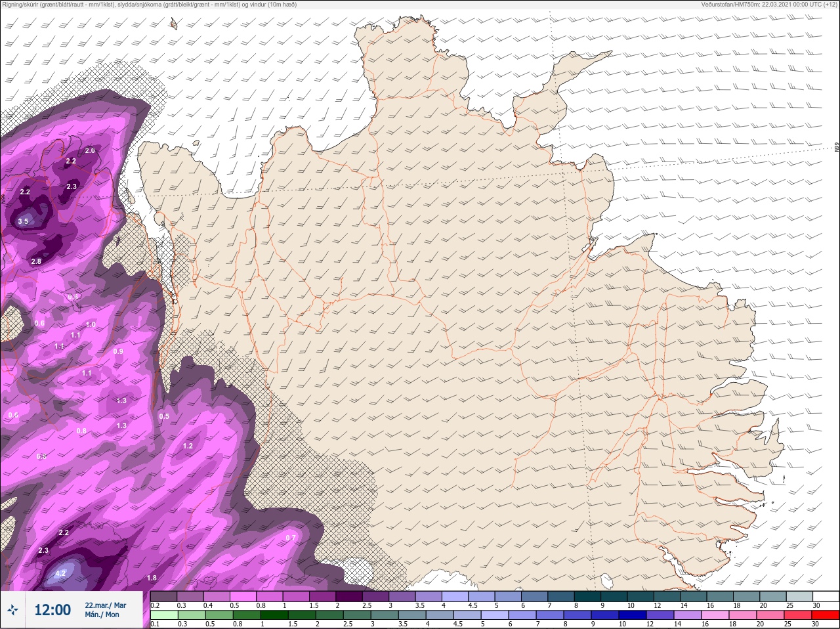Pick the lavender 4–4.5 snow legend swatch
Viewport: 840px width, 629px height.
(x=455, y=596)
